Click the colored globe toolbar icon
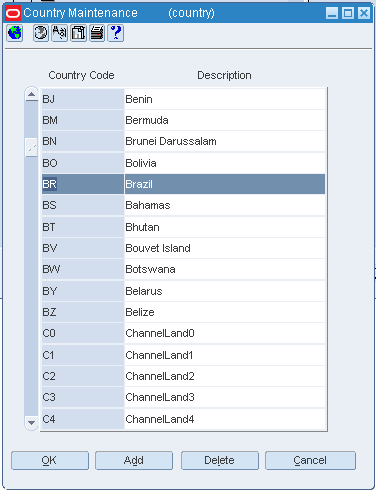Viewport: 376px width, 491px height. click(15, 33)
